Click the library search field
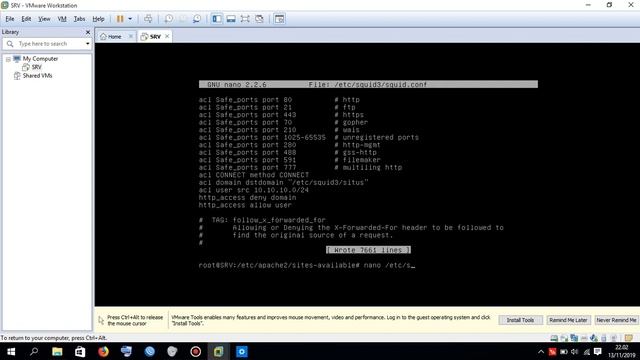 [47, 44]
